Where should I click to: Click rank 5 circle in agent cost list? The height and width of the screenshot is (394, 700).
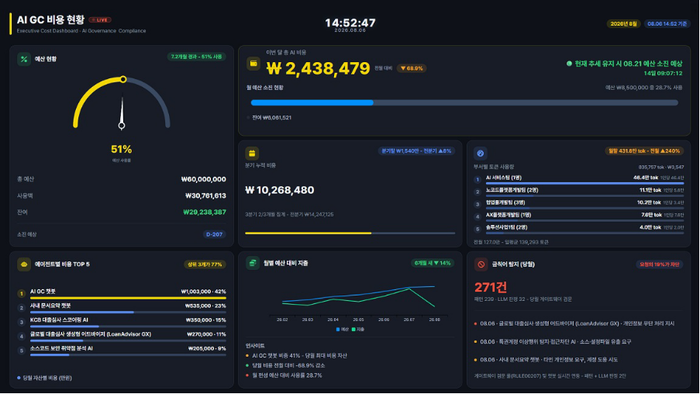21,351
